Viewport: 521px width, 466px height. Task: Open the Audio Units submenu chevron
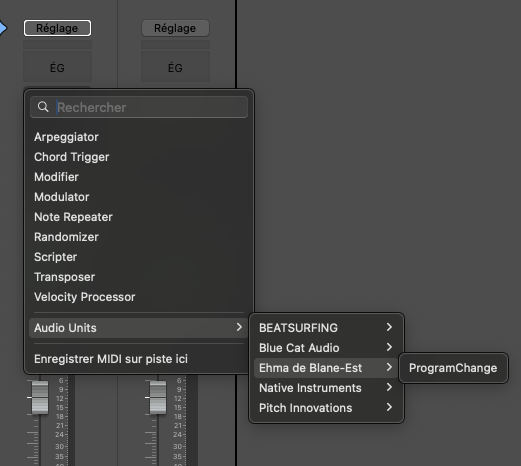tap(239, 327)
